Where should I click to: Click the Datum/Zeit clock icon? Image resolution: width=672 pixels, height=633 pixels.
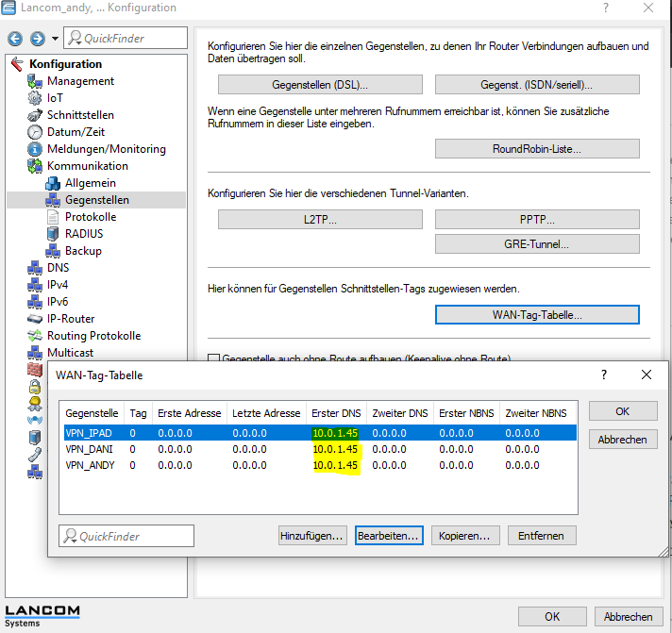(x=35, y=132)
